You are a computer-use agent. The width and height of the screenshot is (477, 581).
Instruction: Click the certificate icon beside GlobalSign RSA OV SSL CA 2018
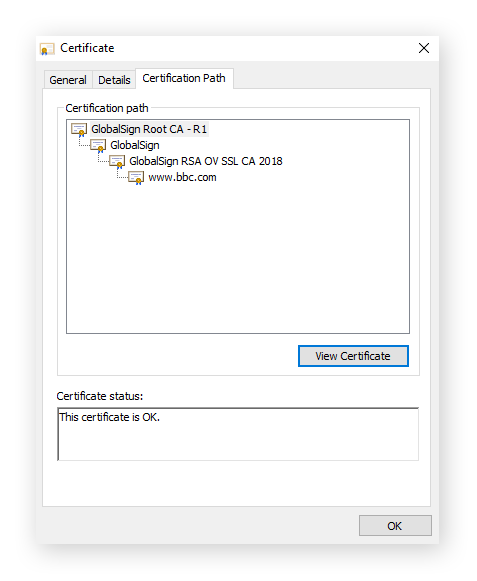click(x=117, y=162)
